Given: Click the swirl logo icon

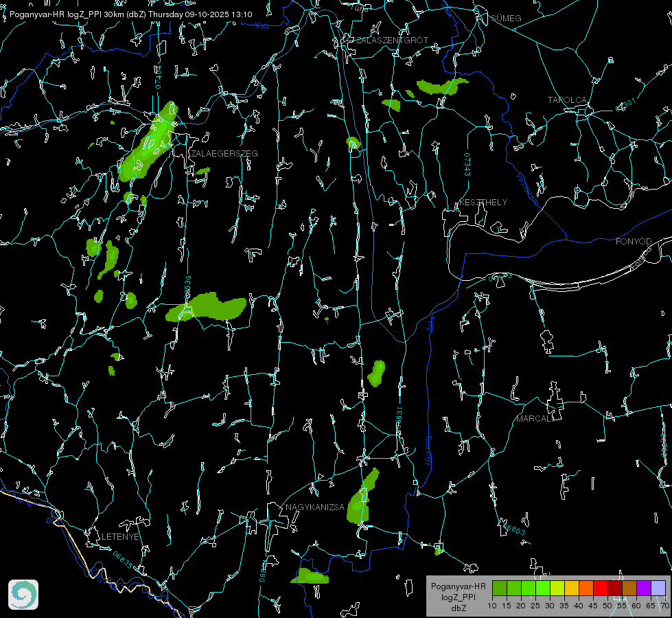Looking at the screenshot, I should pyautogui.click(x=23, y=595).
